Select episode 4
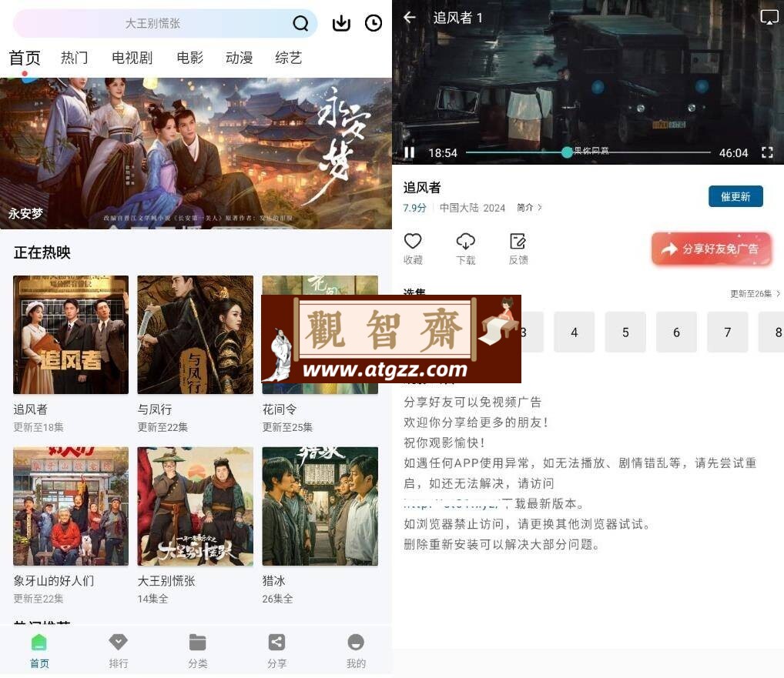Viewport: 784px width, 678px height. pyautogui.click(x=574, y=332)
